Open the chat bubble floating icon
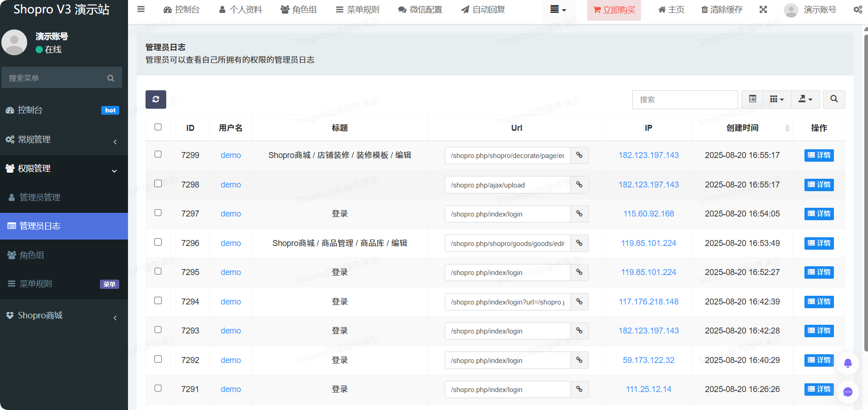 [x=848, y=392]
